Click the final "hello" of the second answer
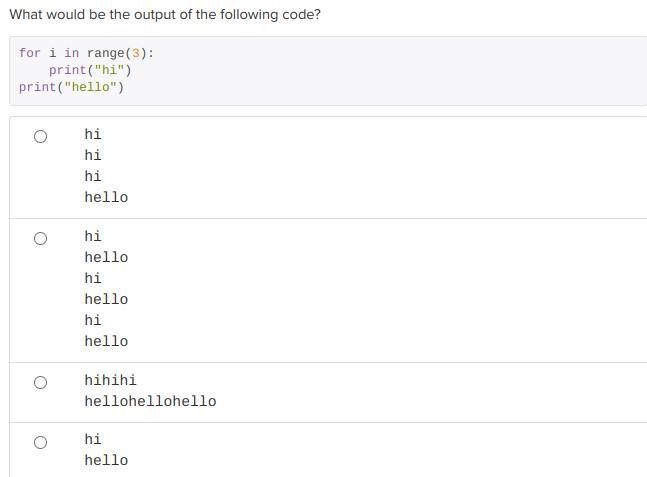Screen dimensions: 647x477 click(x=106, y=342)
